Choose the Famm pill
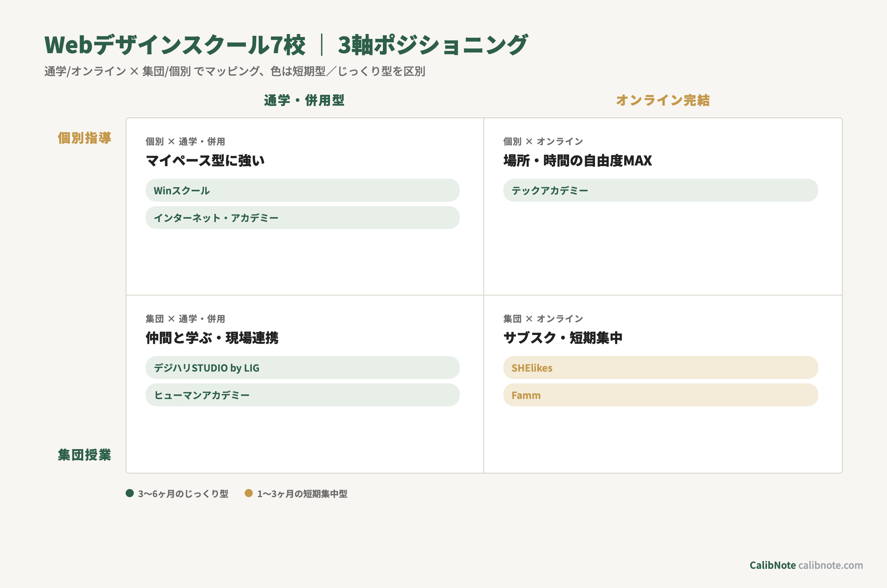The image size is (887, 588). pyautogui.click(x=660, y=395)
